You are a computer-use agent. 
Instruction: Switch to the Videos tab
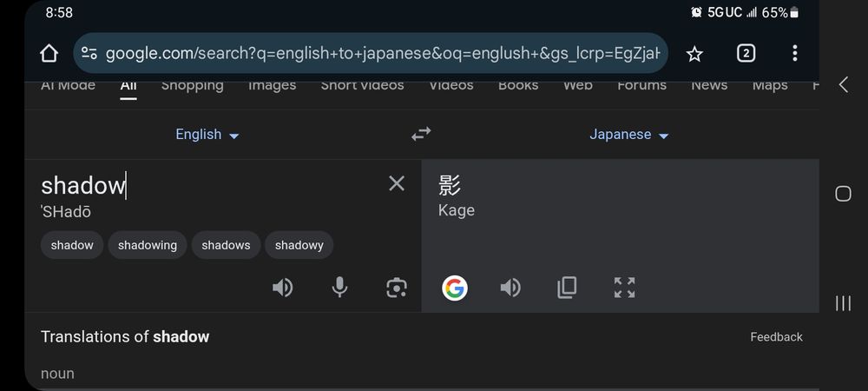click(x=451, y=85)
